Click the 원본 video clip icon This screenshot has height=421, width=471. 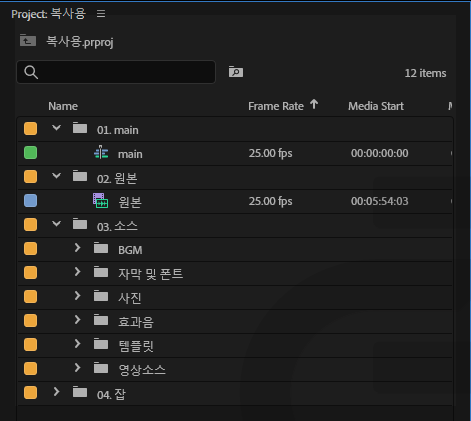(100, 201)
